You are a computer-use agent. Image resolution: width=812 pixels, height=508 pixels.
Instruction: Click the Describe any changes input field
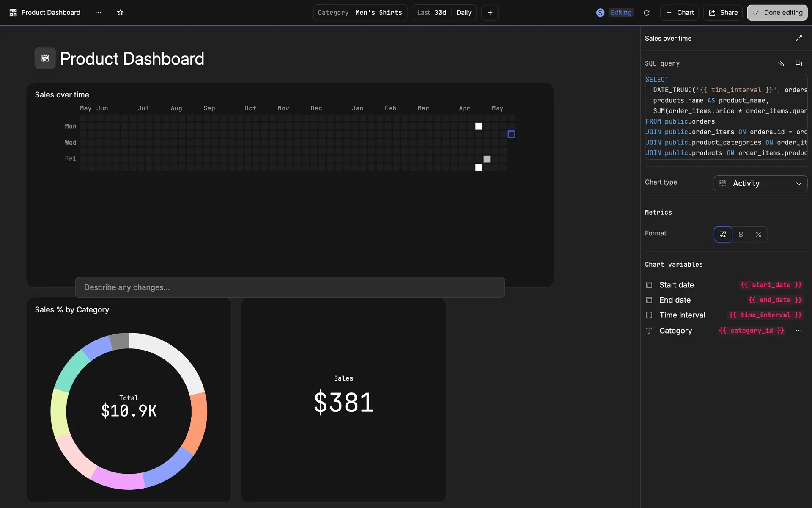290,287
